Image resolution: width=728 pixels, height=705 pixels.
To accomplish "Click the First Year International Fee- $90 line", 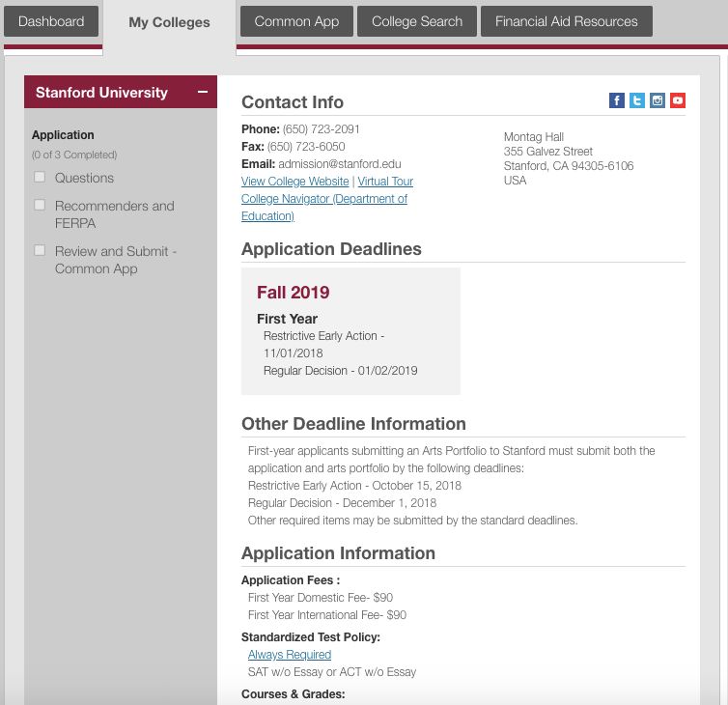I will click(x=327, y=615).
